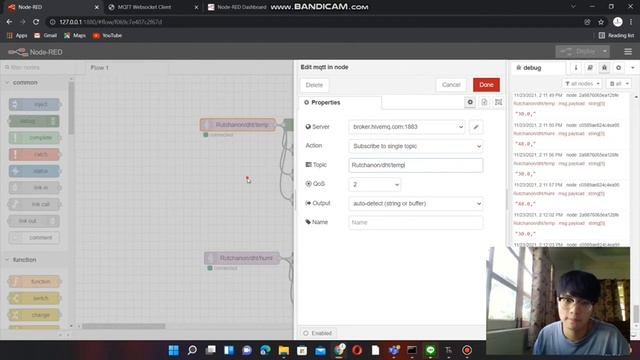This screenshot has width=640, height=360.
Task: Select the link in node in palette
Action: pos(34,188)
